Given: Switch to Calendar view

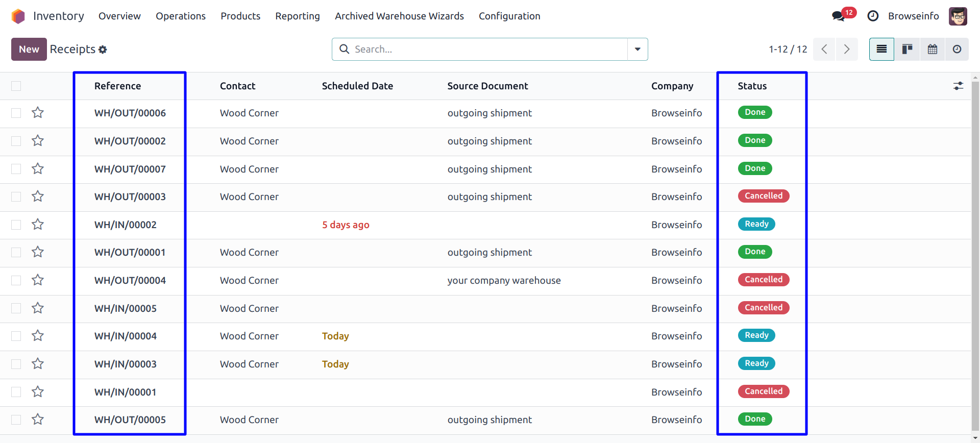Looking at the screenshot, I should click(933, 49).
